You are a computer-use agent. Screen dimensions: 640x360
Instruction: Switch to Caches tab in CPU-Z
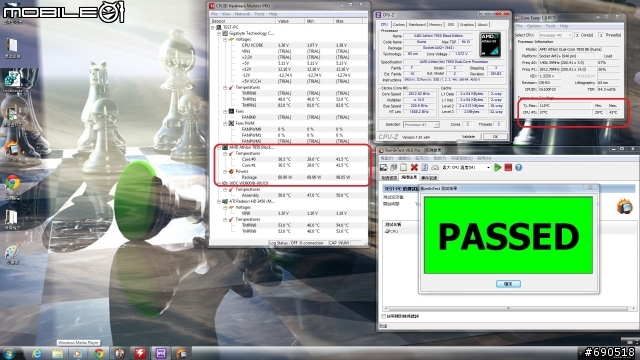pos(399,25)
